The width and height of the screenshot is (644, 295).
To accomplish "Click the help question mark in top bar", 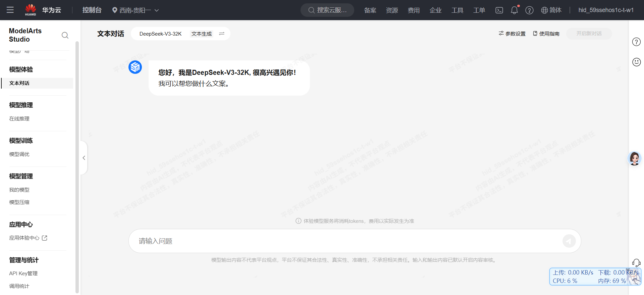I will click(529, 10).
